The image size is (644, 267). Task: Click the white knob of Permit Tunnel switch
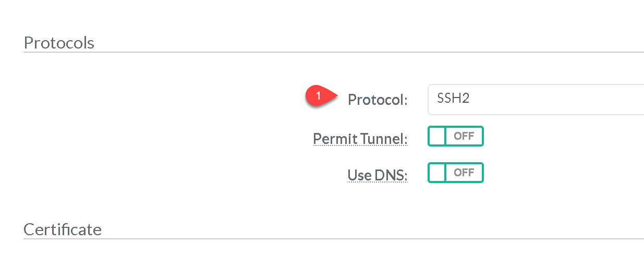coord(437,136)
